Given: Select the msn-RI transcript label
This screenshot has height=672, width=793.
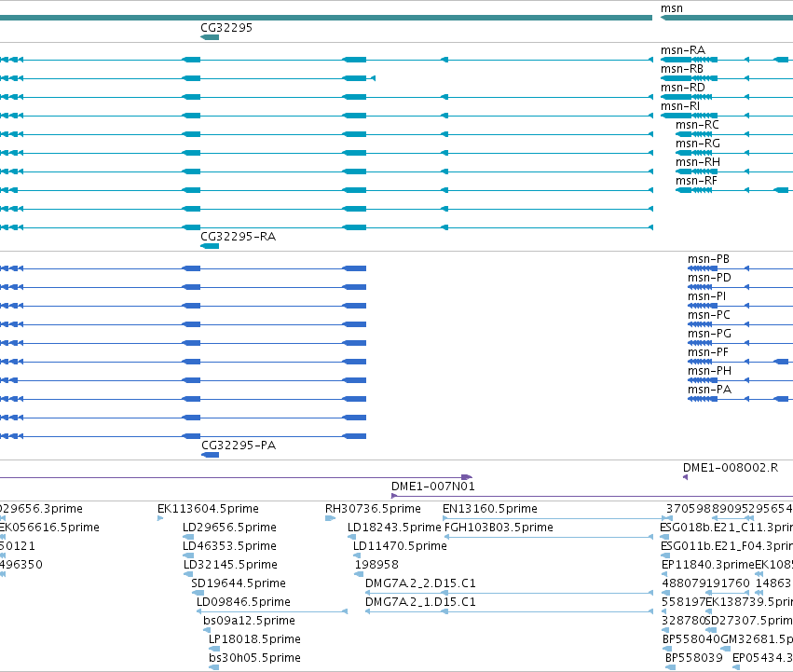Looking at the screenshot, I should [x=680, y=106].
